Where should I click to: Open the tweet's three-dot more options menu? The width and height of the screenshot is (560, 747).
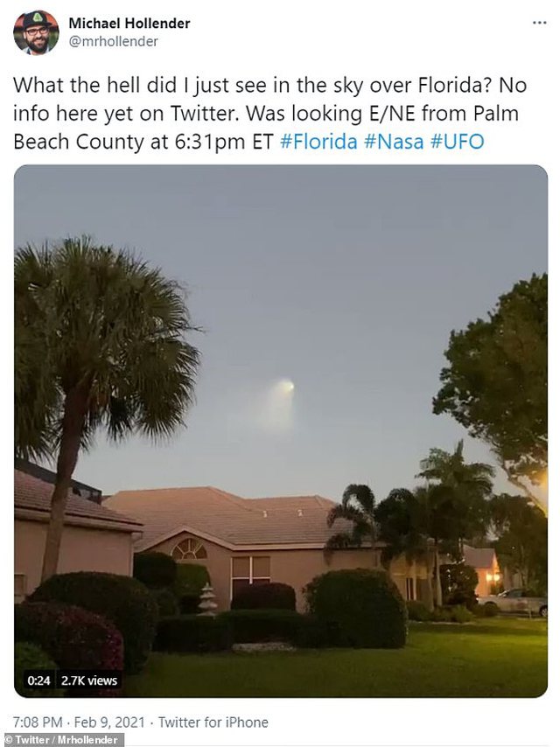pos(539,23)
